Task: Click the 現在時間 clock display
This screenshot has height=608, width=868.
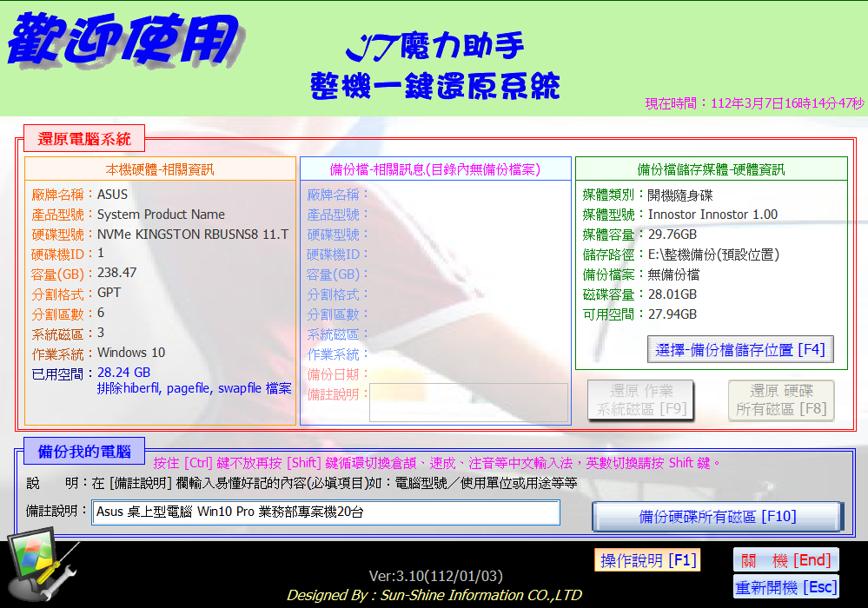Action: pos(754,103)
